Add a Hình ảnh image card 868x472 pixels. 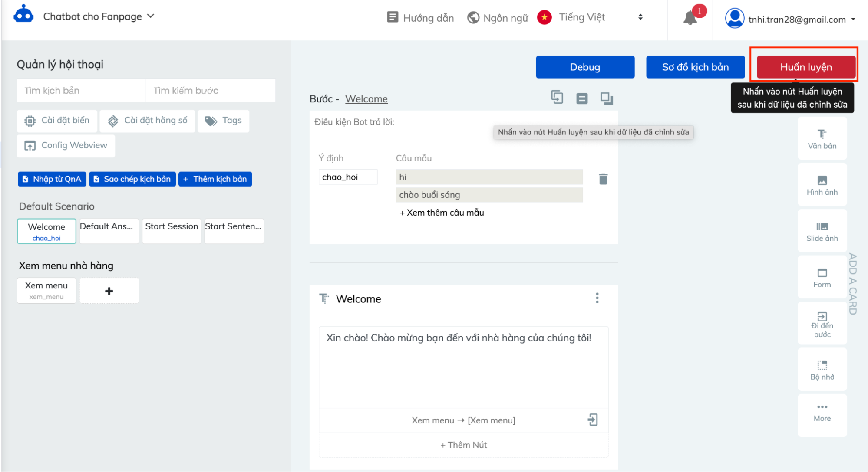coord(822,185)
